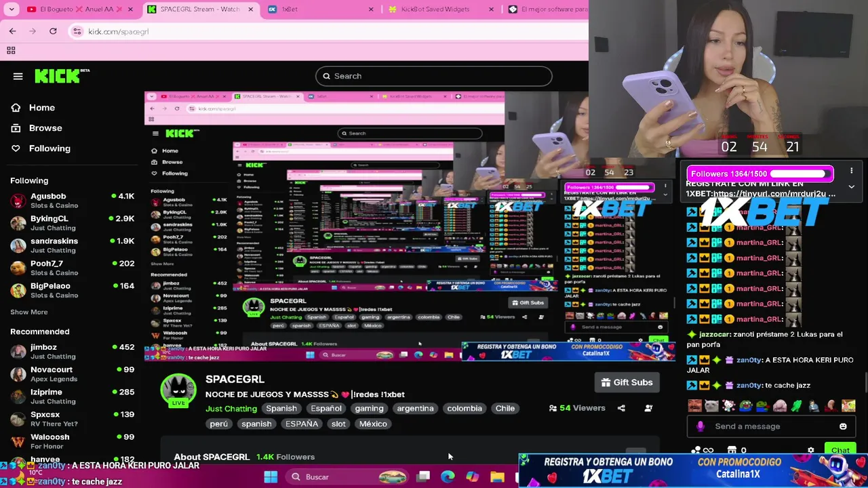Image resolution: width=868 pixels, height=488 pixels.
Task: Select the ESPAÑA tag
Action: [x=302, y=424]
